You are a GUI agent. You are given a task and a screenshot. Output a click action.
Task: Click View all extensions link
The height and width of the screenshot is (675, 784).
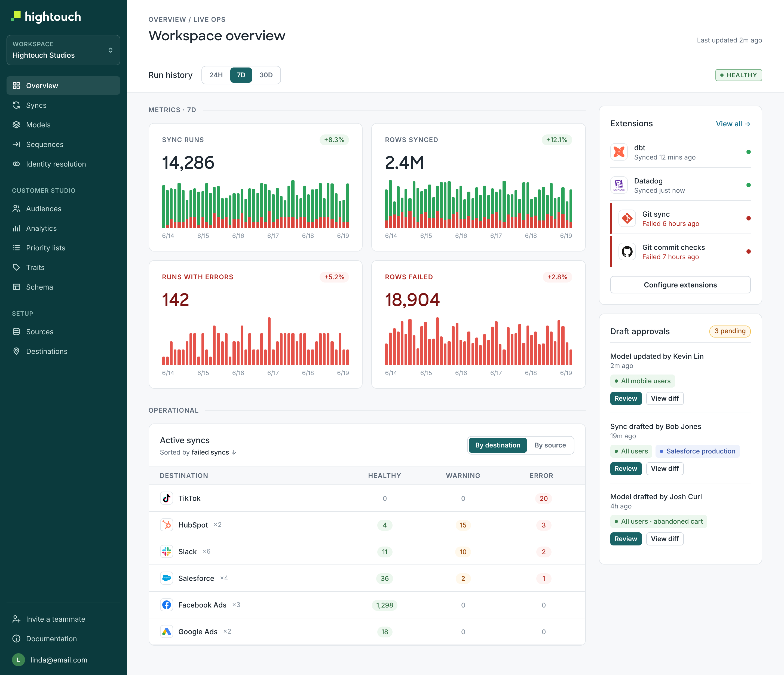(x=733, y=124)
